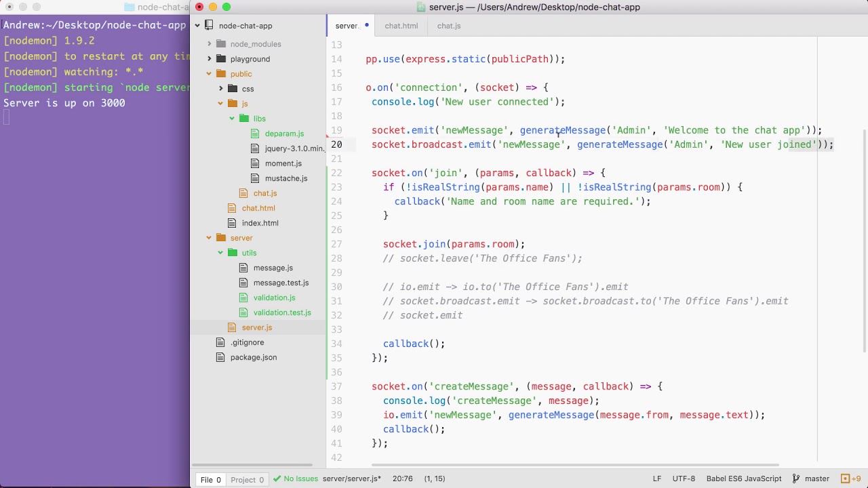Collapse the libs folder arrow

233,119
